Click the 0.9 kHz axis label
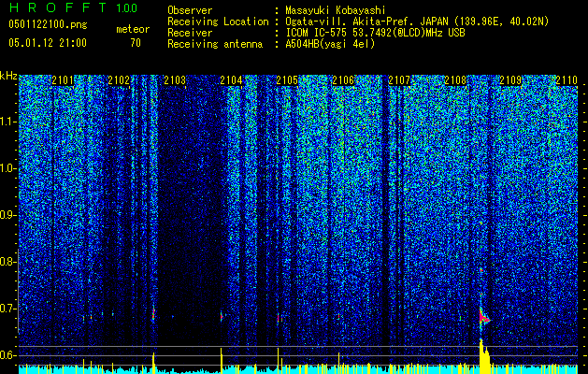Screen dimensions: 588x374 [7, 215]
